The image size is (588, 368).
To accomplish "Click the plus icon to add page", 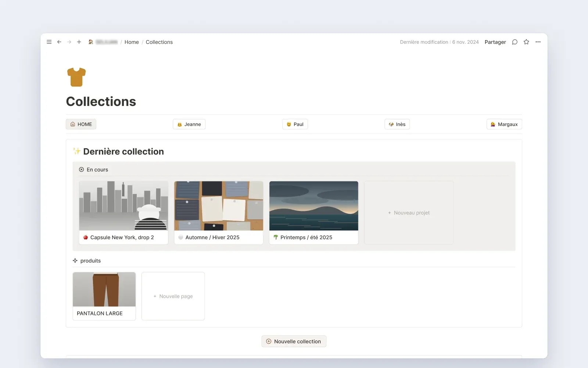I will [x=79, y=42].
